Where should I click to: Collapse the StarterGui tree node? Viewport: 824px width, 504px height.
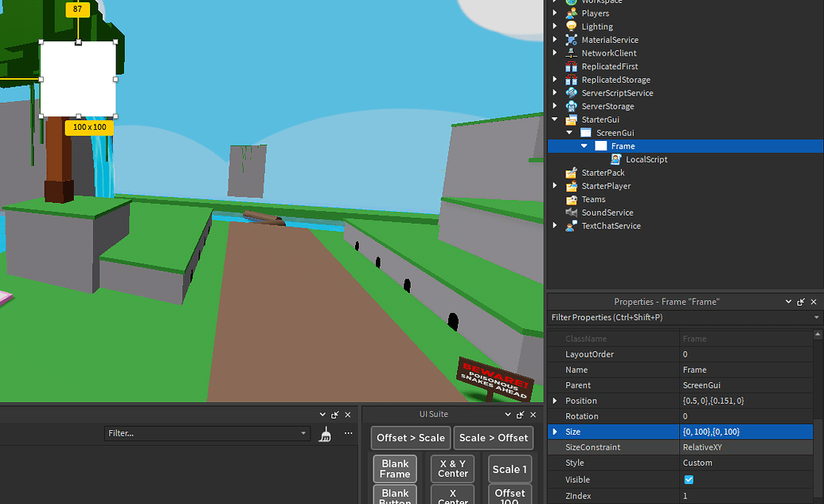click(x=554, y=119)
